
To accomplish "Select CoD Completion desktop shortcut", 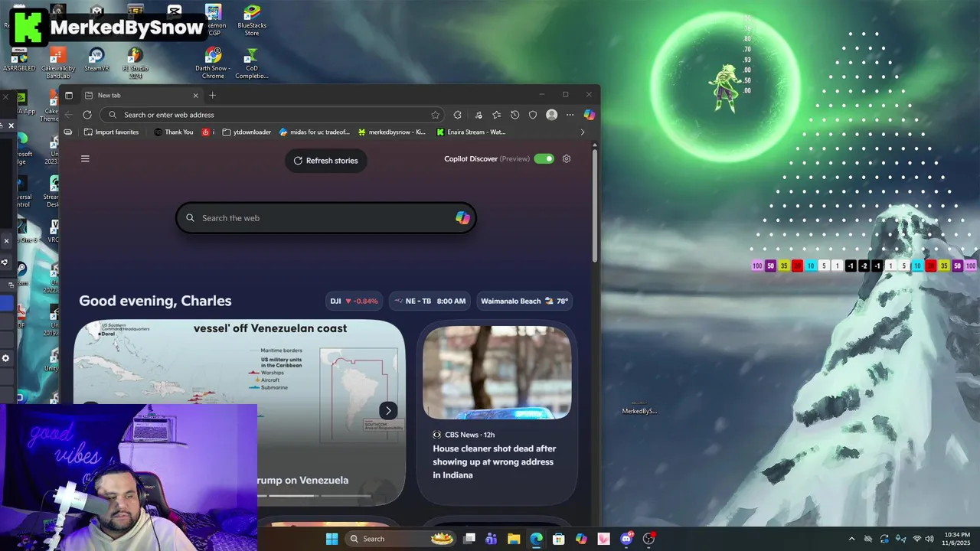I will click(252, 63).
